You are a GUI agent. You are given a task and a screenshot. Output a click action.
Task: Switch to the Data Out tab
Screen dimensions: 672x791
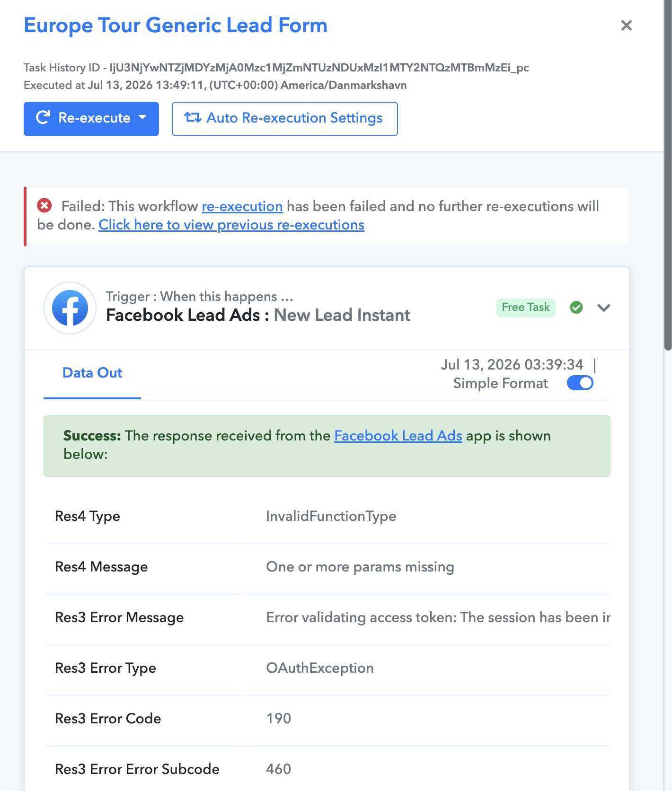coord(92,373)
